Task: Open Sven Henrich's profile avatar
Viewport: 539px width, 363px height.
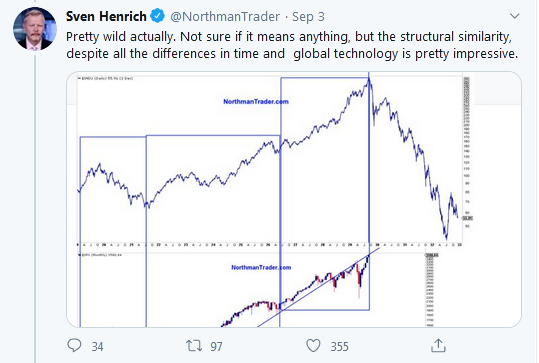Action: [x=35, y=29]
